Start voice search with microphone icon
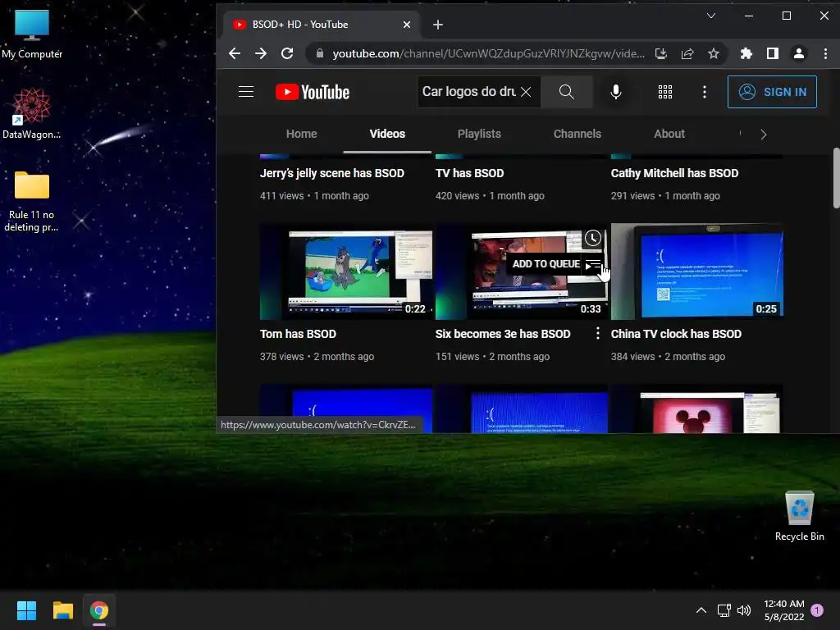This screenshot has height=630, width=840. coord(616,92)
